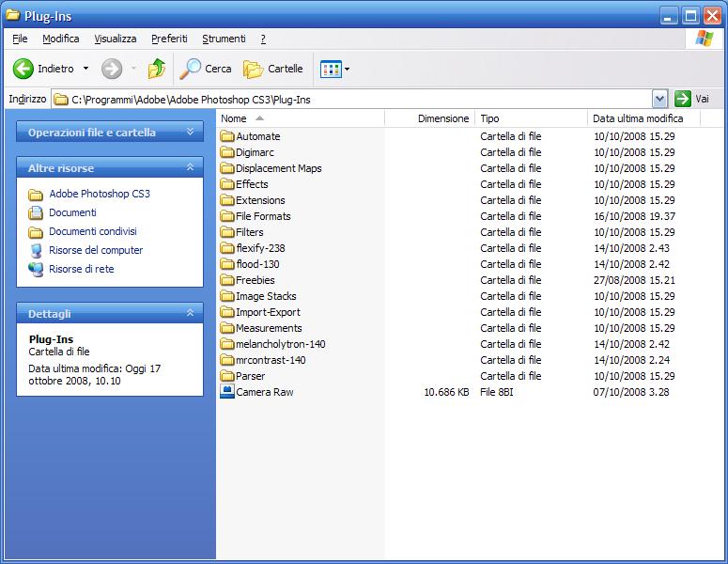Collapse the Altre risorse panel

click(x=190, y=167)
